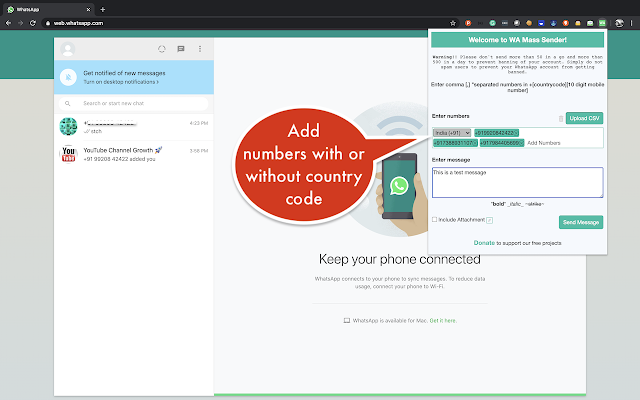The width and height of the screenshot is (640, 400).
Task: Clear numbers with the trash can icon
Action: click(561, 119)
